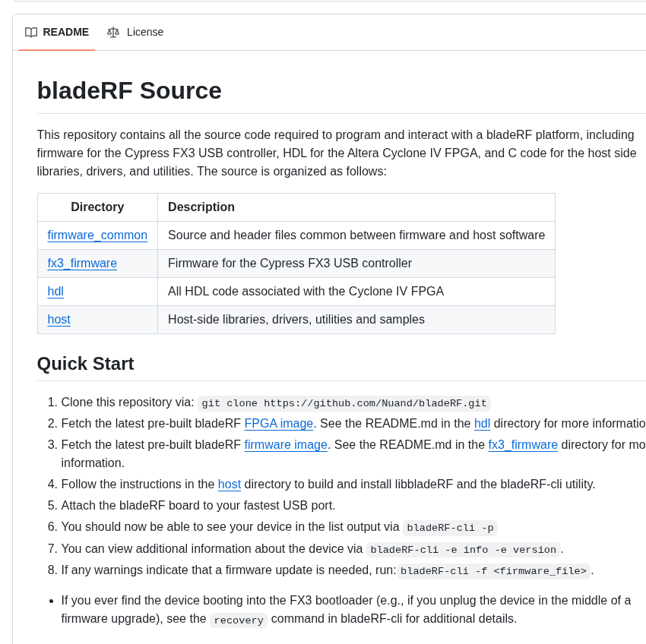646x644 pixels.
Task: Switch to the README tab
Action: pos(65,32)
